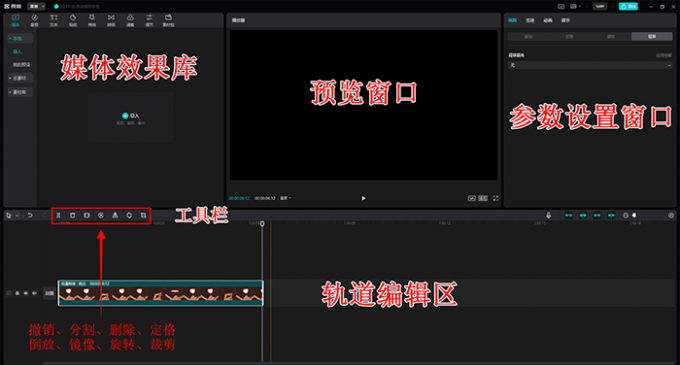Hide the main track using the eye icon

[26, 293]
